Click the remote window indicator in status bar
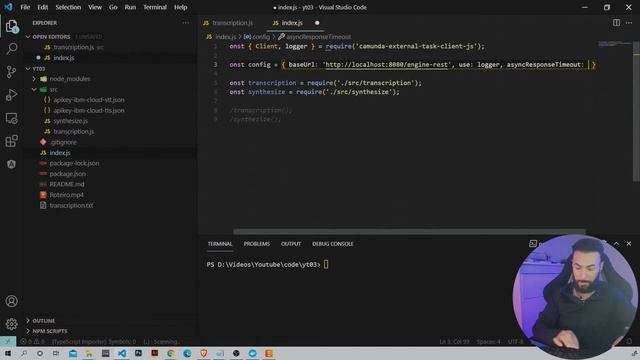The width and height of the screenshot is (640, 360). 8,342
